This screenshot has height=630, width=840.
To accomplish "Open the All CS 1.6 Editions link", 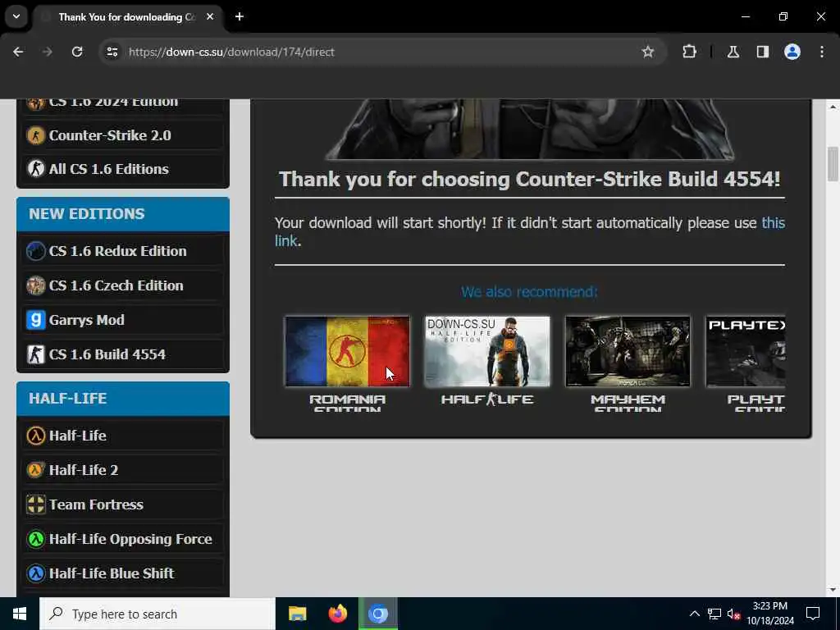I will click(x=109, y=169).
